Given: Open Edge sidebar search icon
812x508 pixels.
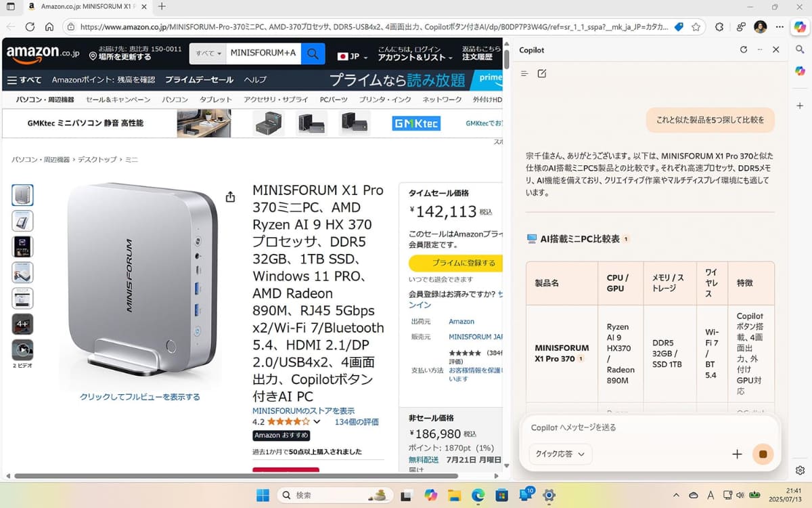Looking at the screenshot, I should pos(800,49).
